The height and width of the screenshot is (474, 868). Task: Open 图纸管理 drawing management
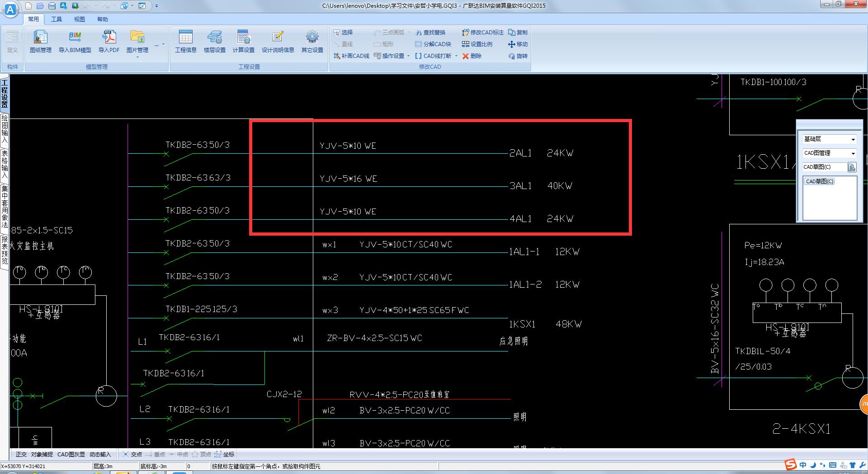coord(41,42)
